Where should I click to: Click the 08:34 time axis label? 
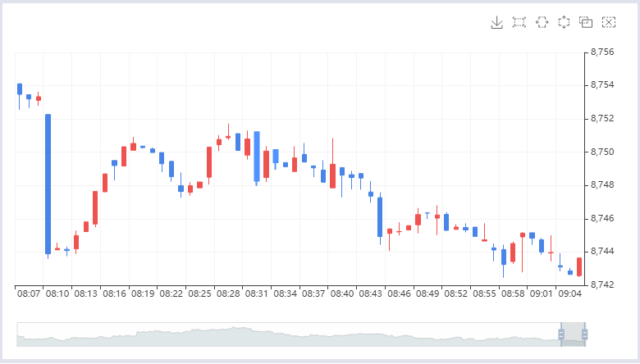click(285, 293)
